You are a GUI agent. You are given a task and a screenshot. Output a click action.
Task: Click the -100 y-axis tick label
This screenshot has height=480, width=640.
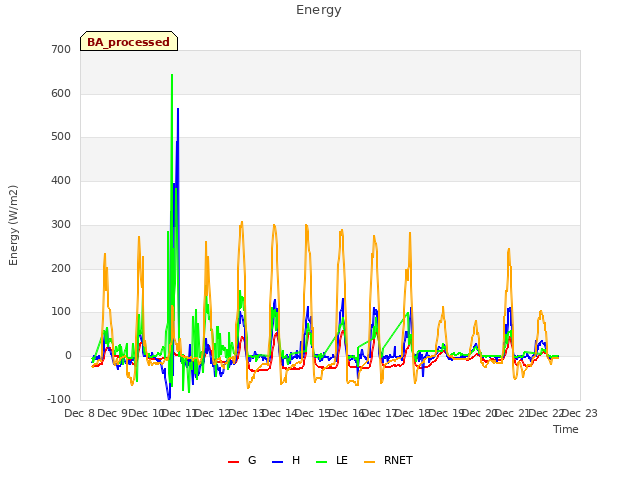59,399
